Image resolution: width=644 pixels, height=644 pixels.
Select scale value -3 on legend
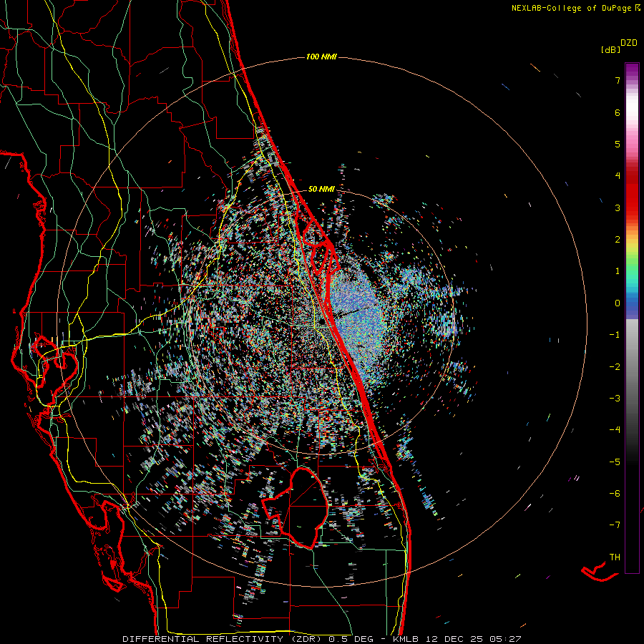pos(615,399)
